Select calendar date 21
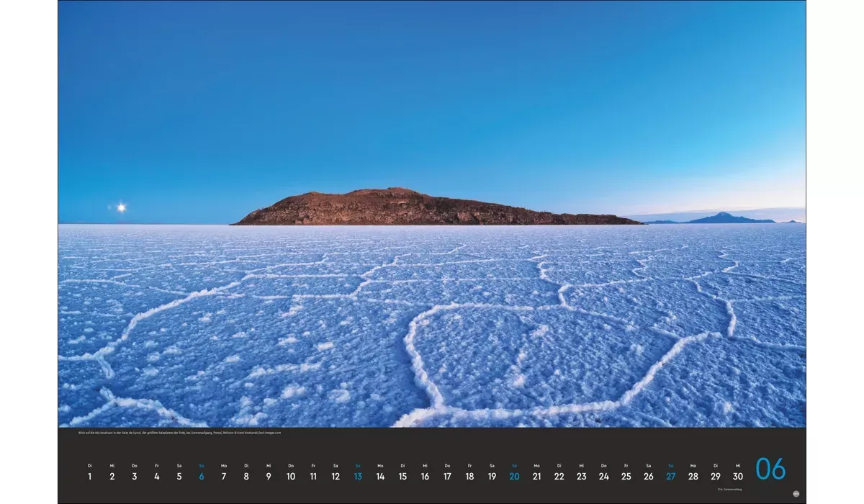864x504 pixels. coord(536,477)
